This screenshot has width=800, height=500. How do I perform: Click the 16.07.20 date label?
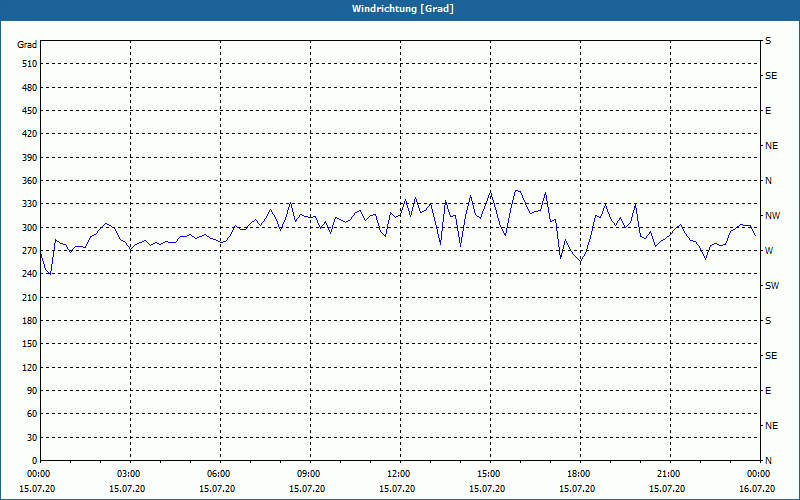click(757, 489)
